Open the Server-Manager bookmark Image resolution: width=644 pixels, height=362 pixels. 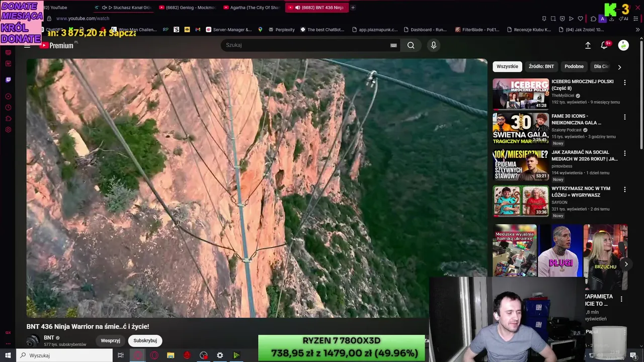[x=229, y=30]
